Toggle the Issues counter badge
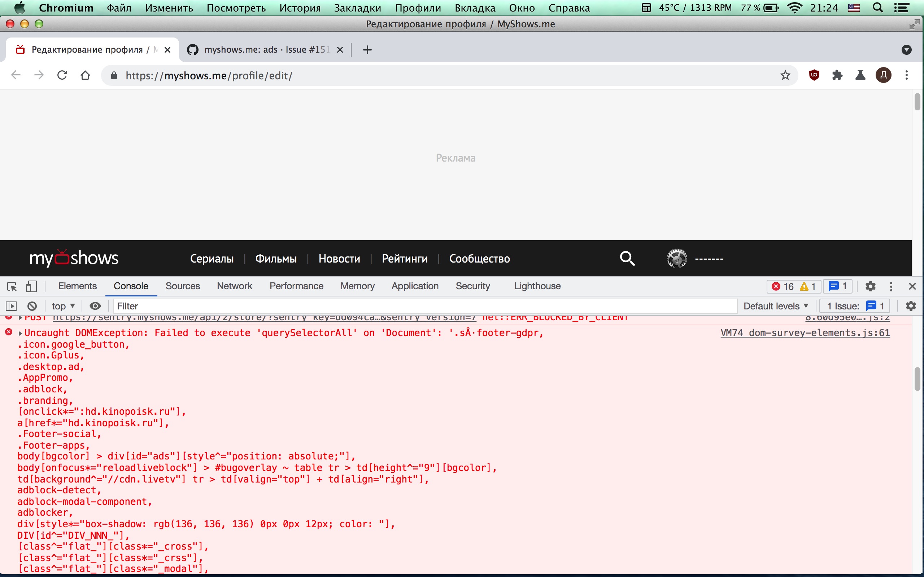This screenshot has height=577, width=924. click(837, 286)
